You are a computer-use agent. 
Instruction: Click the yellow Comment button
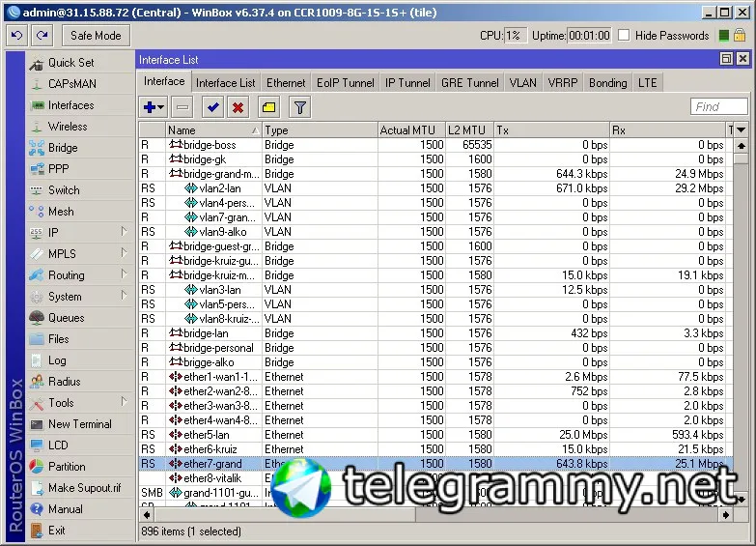pyautogui.click(x=269, y=107)
